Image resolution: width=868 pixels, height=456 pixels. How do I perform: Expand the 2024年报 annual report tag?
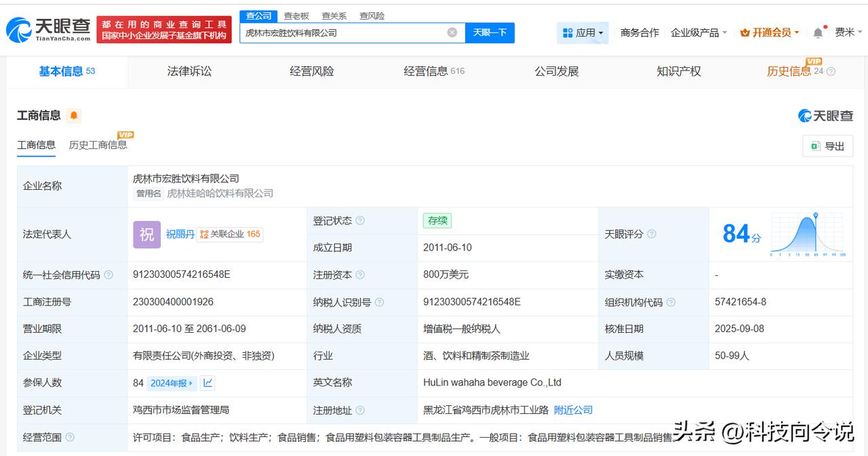pyautogui.click(x=172, y=383)
